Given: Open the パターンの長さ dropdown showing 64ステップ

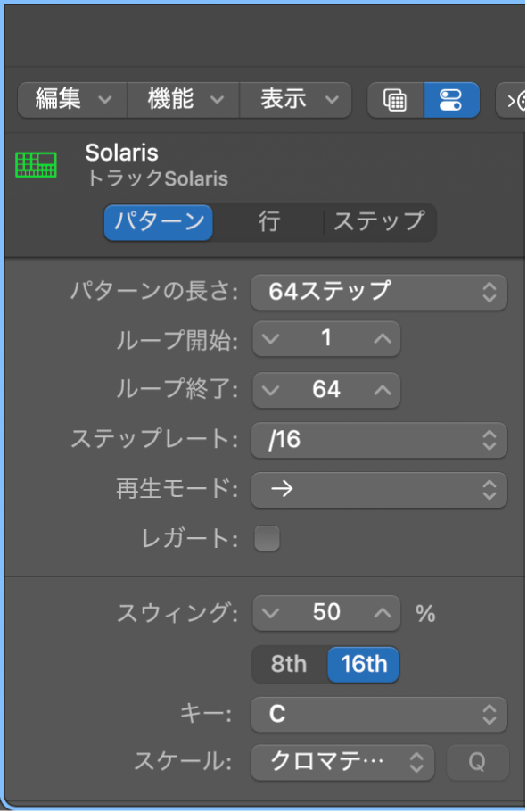Looking at the screenshot, I should [379, 291].
